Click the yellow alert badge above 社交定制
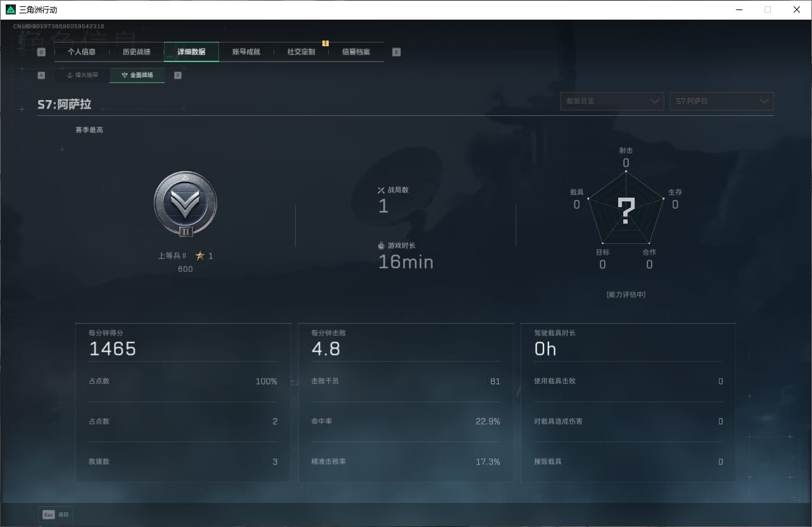The height and width of the screenshot is (527, 812). pyautogui.click(x=326, y=43)
